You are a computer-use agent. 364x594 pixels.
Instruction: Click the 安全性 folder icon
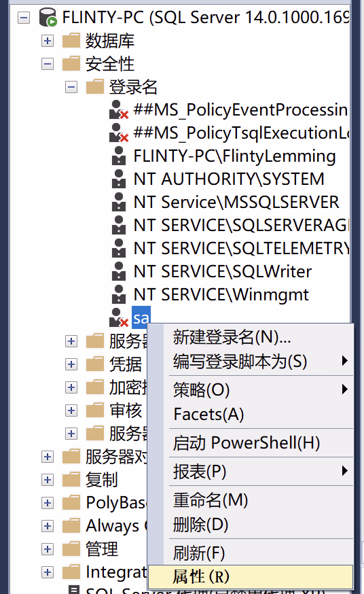(x=71, y=63)
